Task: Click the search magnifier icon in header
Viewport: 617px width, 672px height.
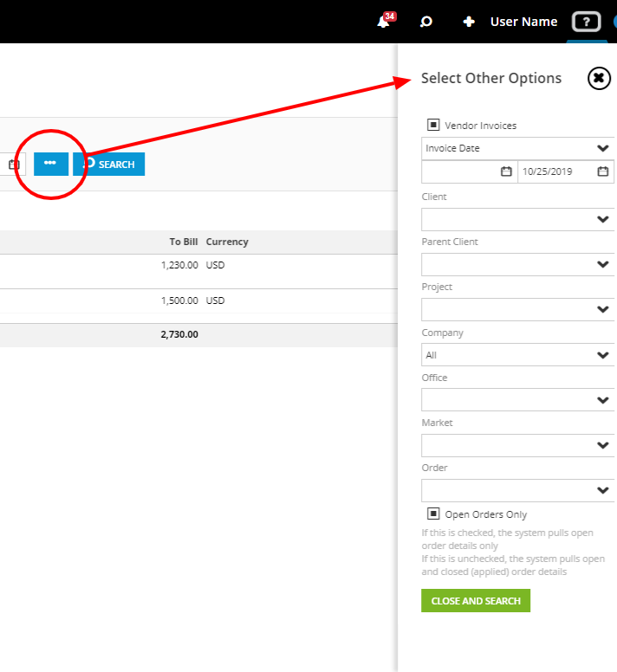Action: (426, 22)
